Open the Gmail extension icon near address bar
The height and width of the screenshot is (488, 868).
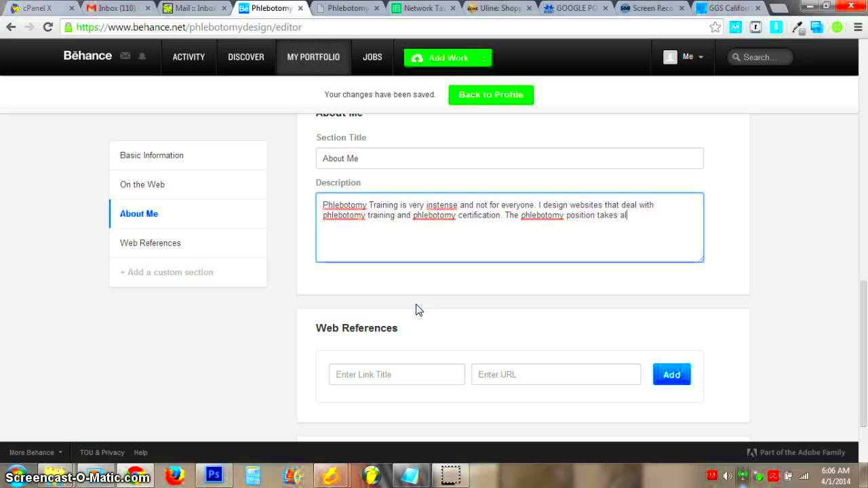(736, 27)
